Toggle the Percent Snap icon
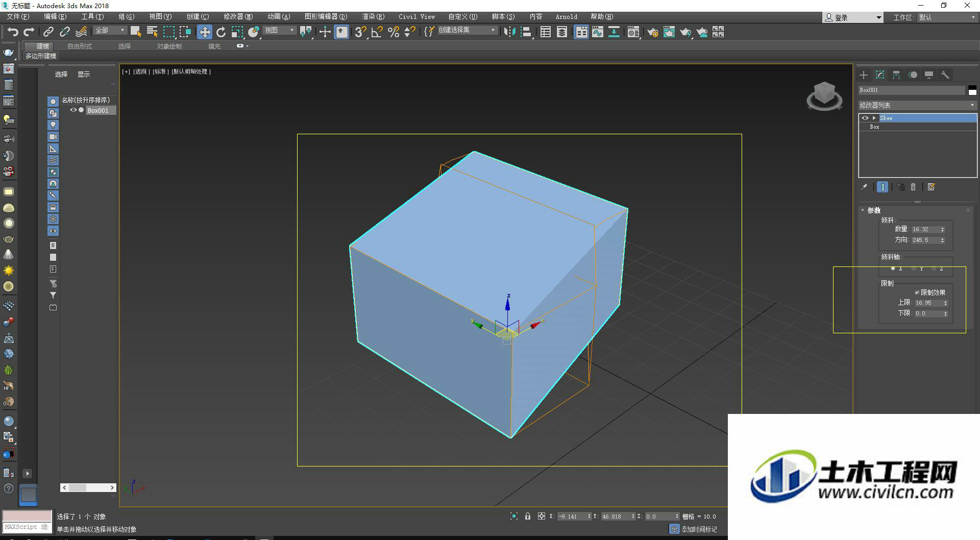The image size is (980, 540). tap(393, 32)
